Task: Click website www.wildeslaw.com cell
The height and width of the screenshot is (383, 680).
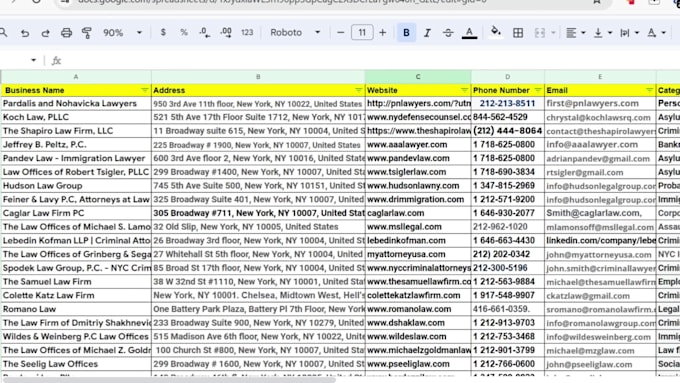Action: pyautogui.click(x=418, y=337)
